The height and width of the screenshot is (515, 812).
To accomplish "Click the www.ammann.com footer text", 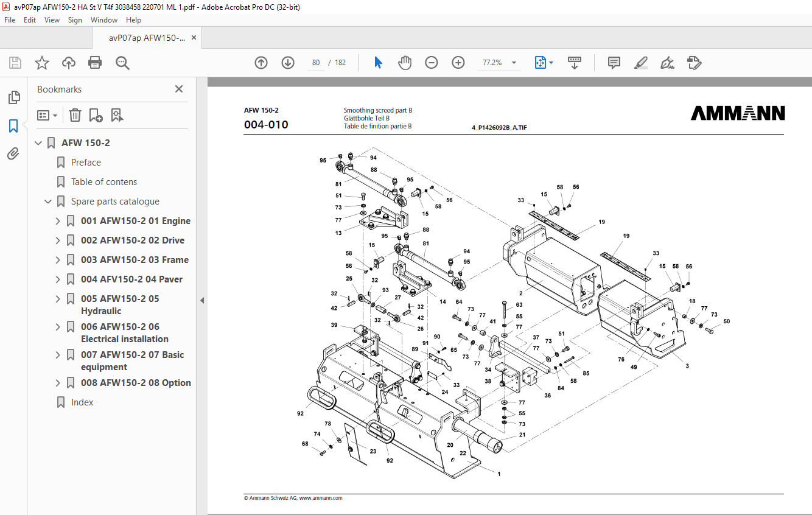I will pos(320,498).
